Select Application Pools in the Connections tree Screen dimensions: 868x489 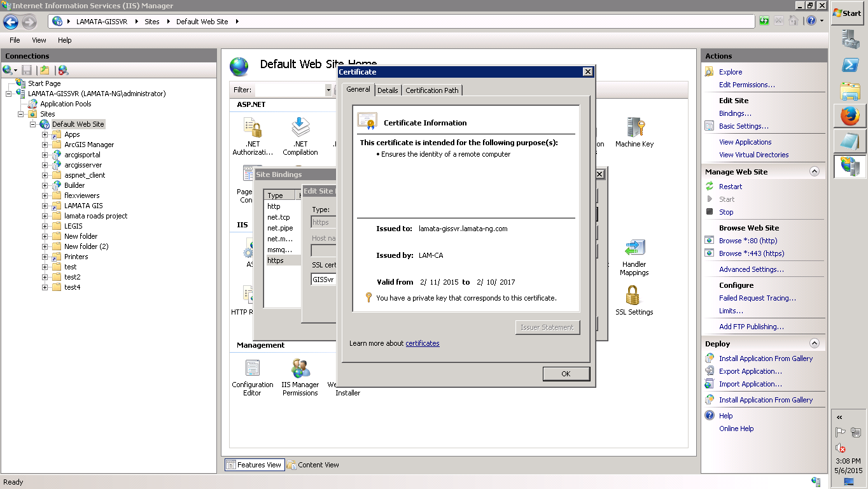pyautogui.click(x=66, y=104)
